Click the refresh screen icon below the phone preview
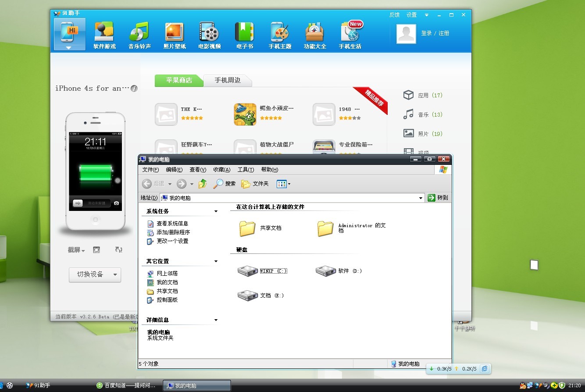The image size is (585, 392). coord(118,250)
